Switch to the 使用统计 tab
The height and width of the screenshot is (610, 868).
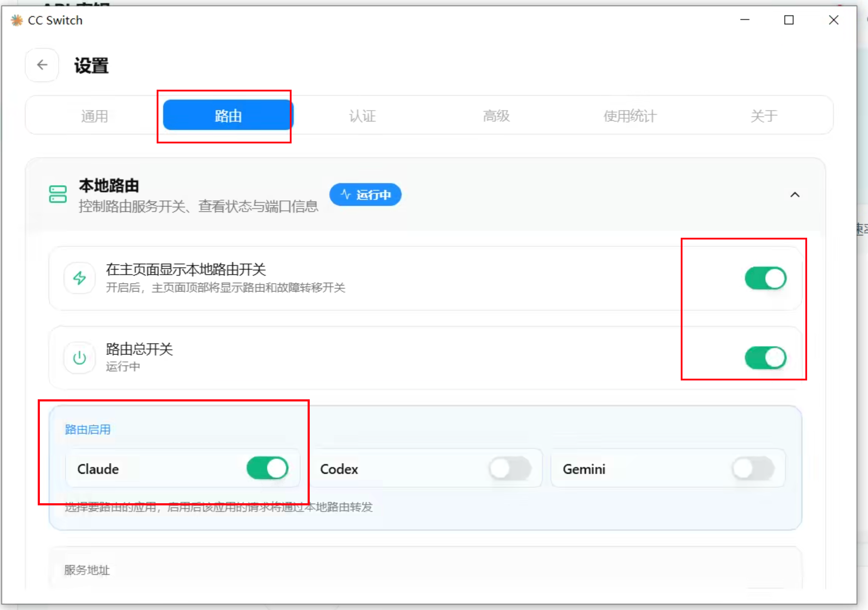click(x=630, y=115)
